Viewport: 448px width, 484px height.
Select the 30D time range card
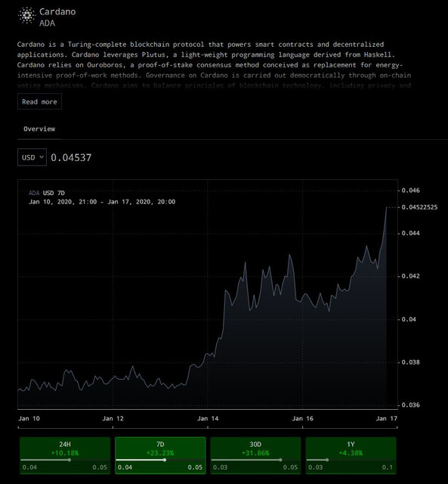tap(255, 455)
